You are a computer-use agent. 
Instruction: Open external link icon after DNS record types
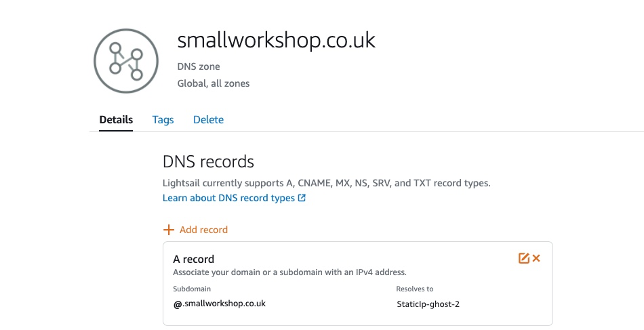pos(302,198)
